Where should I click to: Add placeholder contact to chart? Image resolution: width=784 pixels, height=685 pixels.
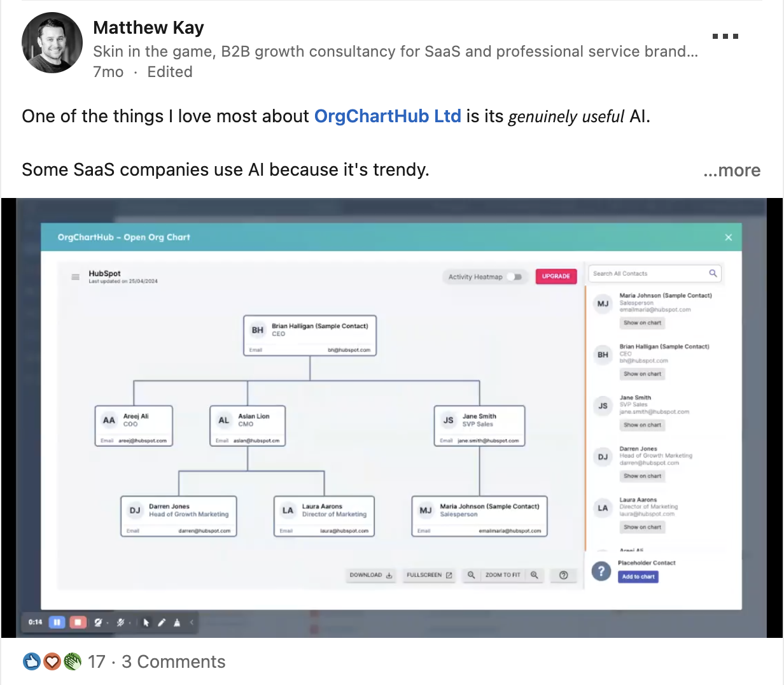pyautogui.click(x=638, y=577)
